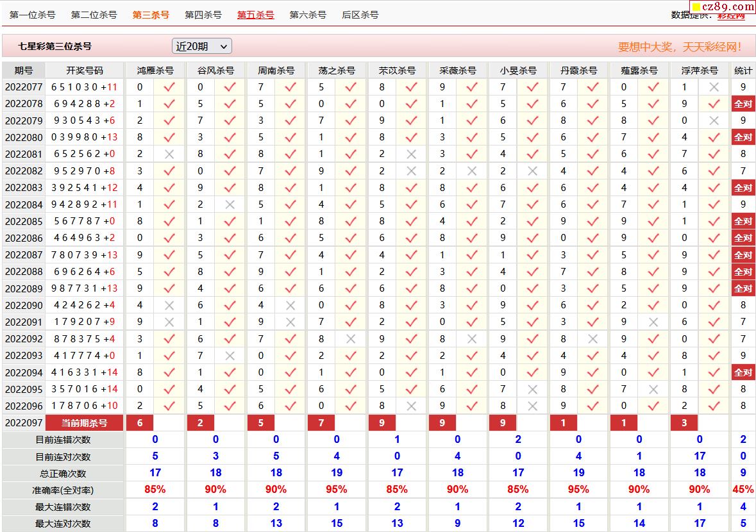Click period number 2022085

point(24,221)
